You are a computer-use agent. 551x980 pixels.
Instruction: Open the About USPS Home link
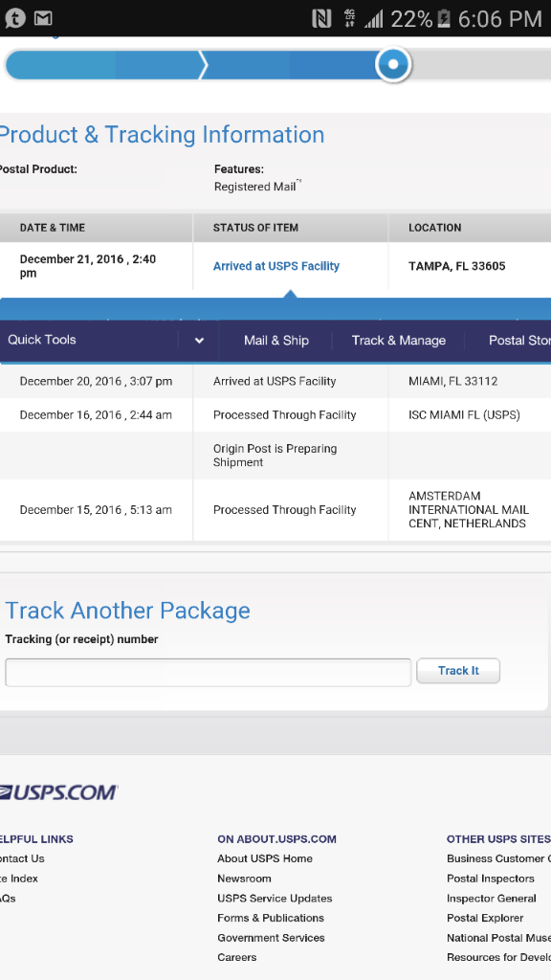coord(265,858)
